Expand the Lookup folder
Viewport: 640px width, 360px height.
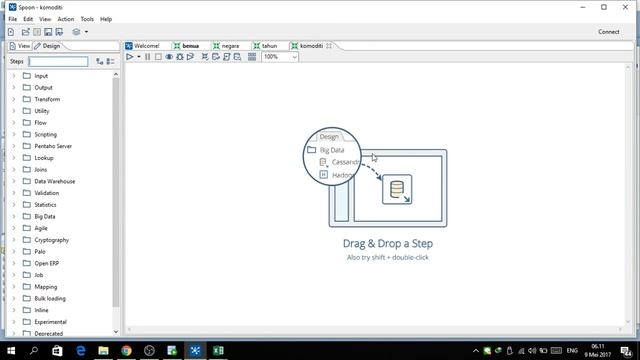tap(14, 158)
